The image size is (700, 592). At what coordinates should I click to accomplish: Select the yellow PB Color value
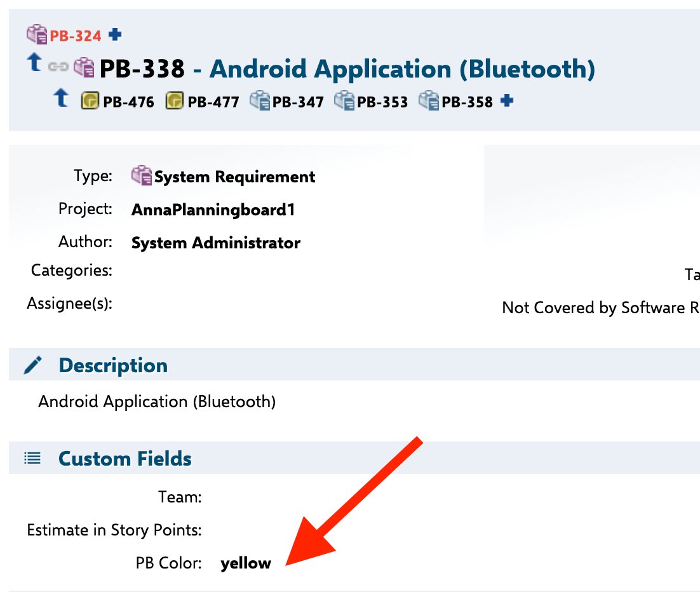coord(246,563)
